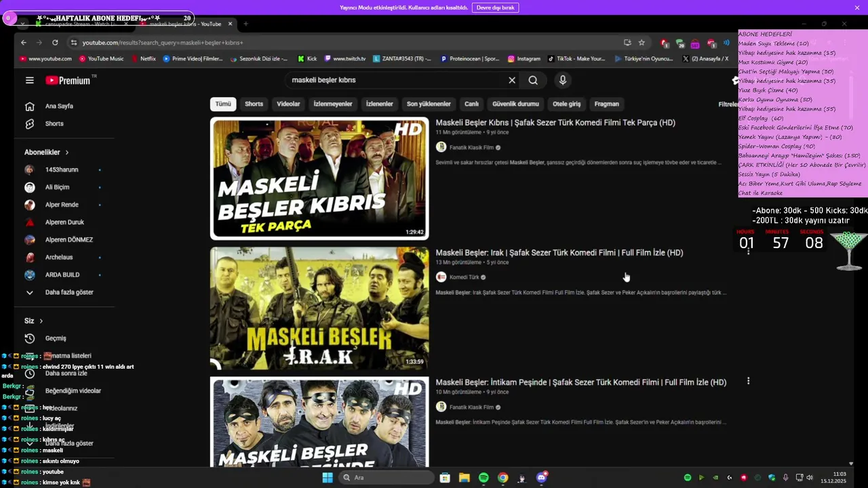Open a new browser tab with plus

(x=245, y=24)
